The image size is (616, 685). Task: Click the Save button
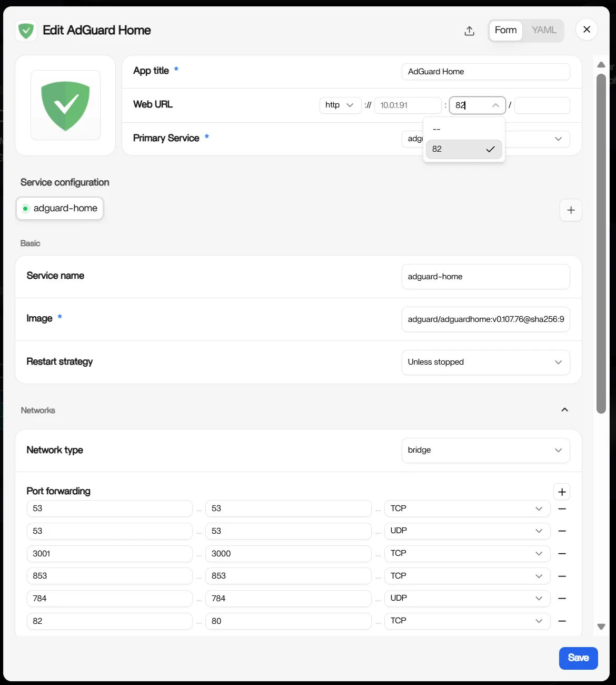(578, 658)
